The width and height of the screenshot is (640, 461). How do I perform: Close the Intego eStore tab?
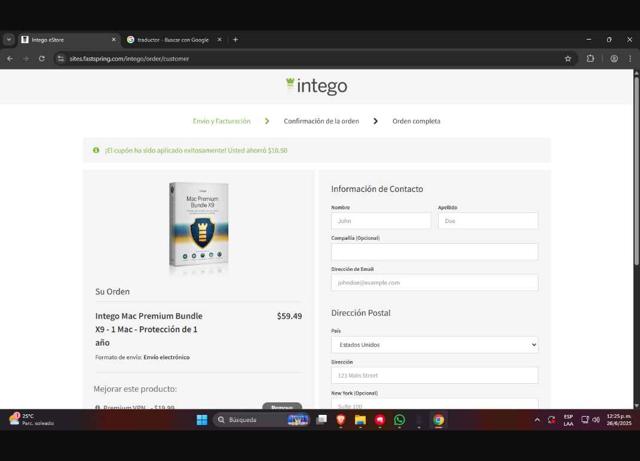point(113,40)
